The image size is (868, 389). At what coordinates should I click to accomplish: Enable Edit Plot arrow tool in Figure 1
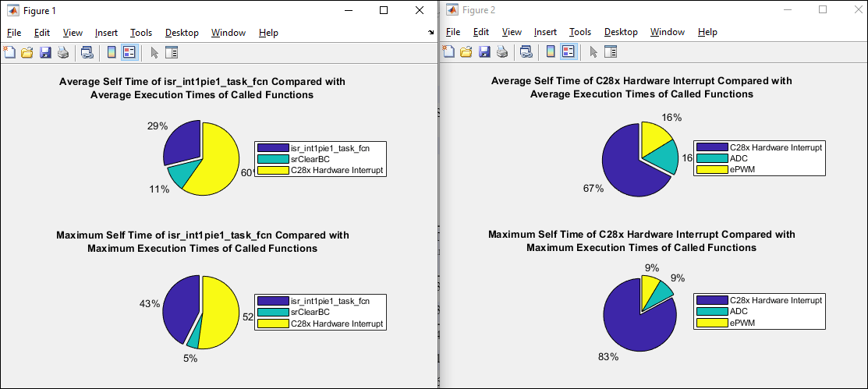pos(154,52)
